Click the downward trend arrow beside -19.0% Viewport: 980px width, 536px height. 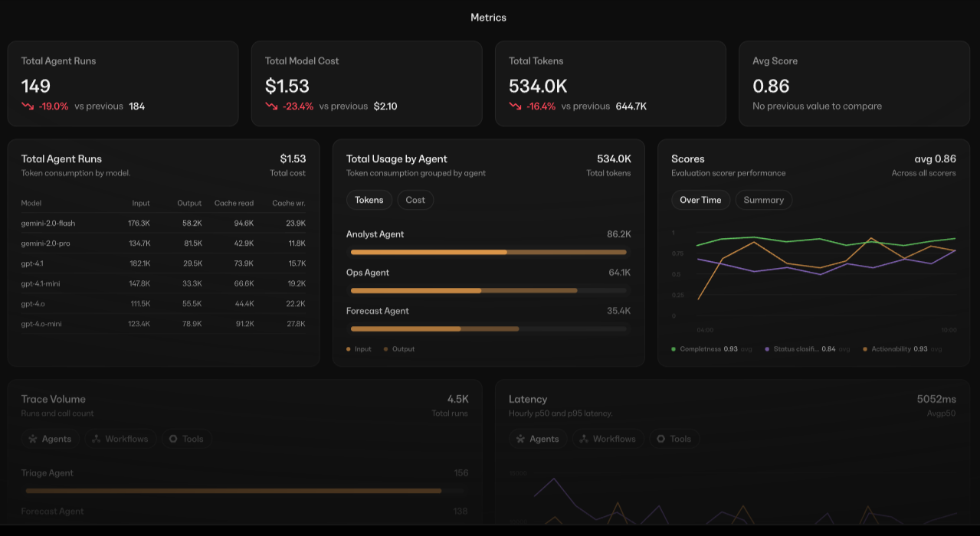click(28, 106)
